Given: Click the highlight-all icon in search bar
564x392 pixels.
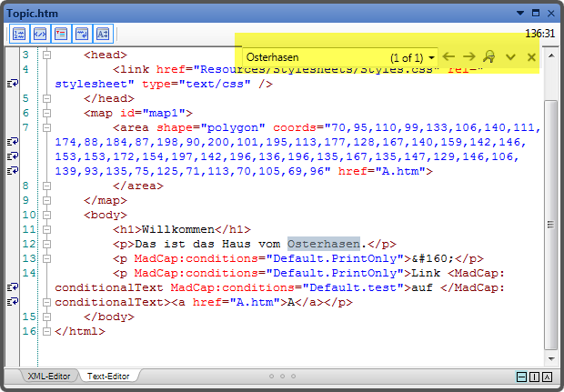Looking at the screenshot, I should click(489, 57).
